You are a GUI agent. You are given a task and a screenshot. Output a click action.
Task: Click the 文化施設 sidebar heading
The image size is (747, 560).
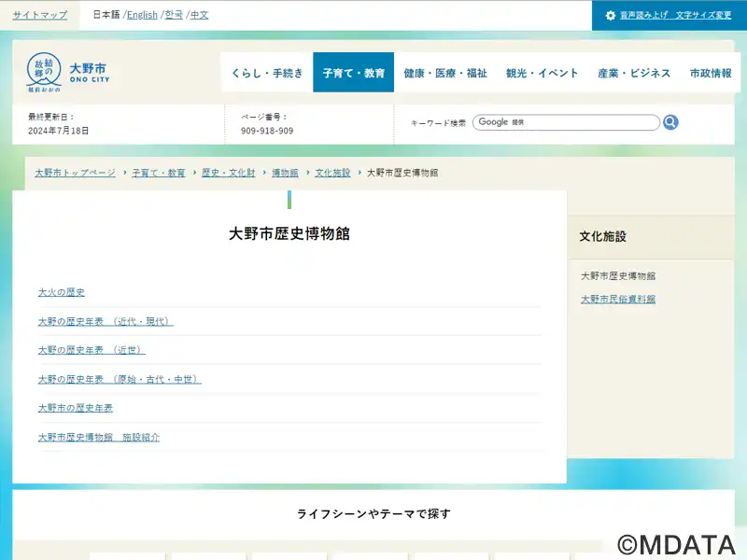(602, 236)
